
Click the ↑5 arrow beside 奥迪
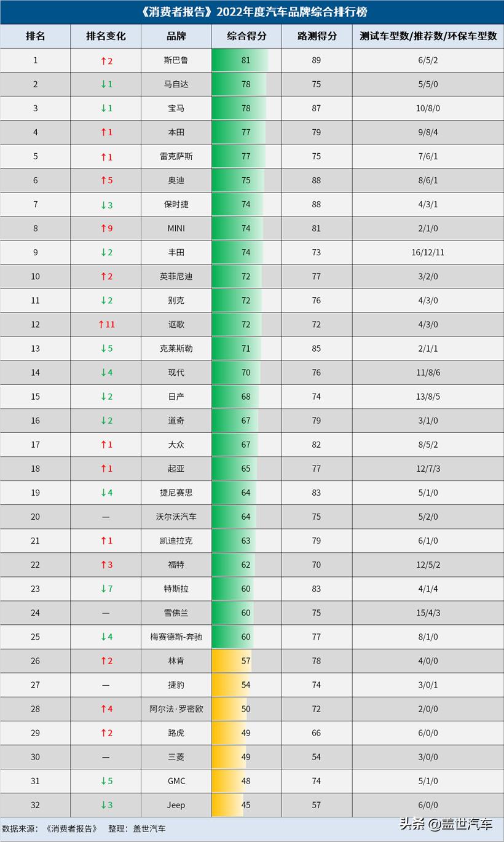pyautogui.click(x=106, y=180)
